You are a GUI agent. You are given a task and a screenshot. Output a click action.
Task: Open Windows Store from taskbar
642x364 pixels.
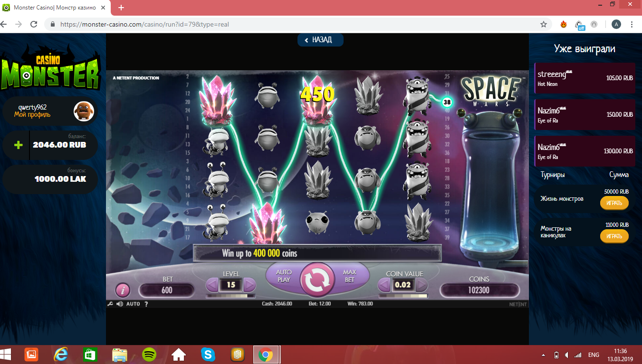[90, 355]
